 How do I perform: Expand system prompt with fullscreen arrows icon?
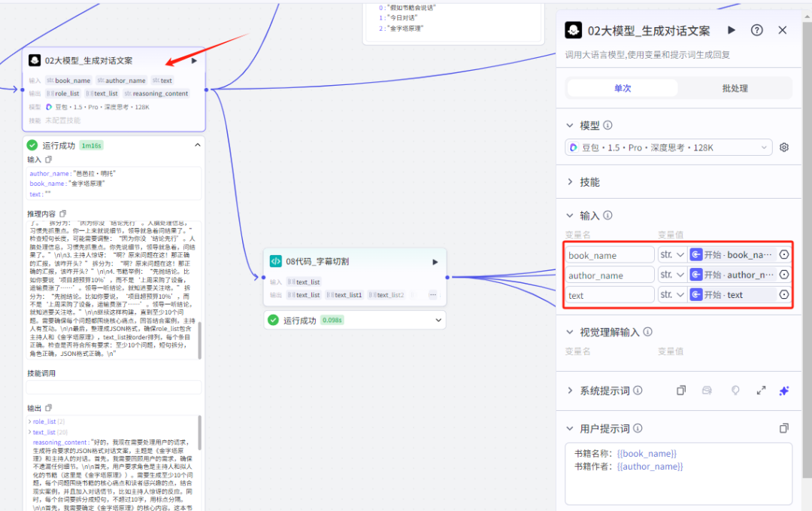tap(761, 391)
